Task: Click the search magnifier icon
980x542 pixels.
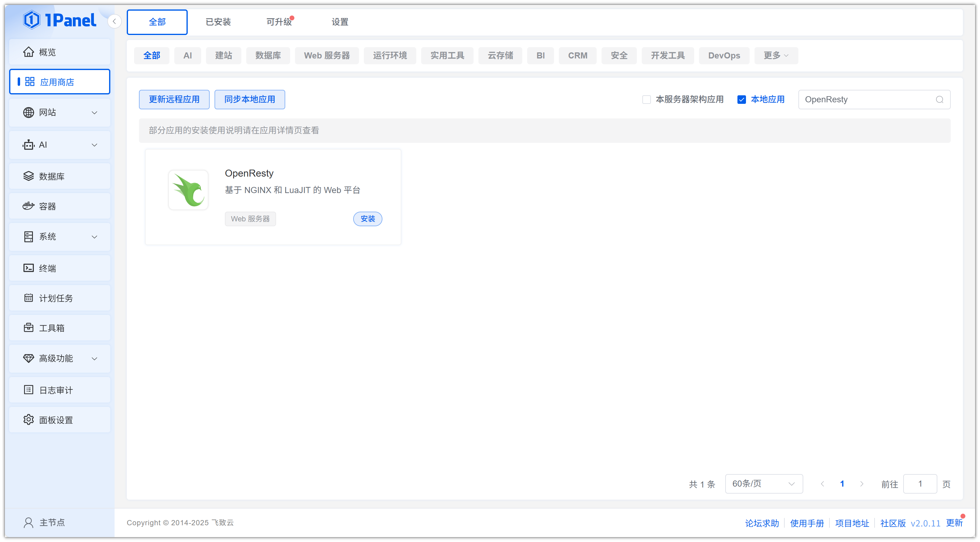Action: [939, 100]
